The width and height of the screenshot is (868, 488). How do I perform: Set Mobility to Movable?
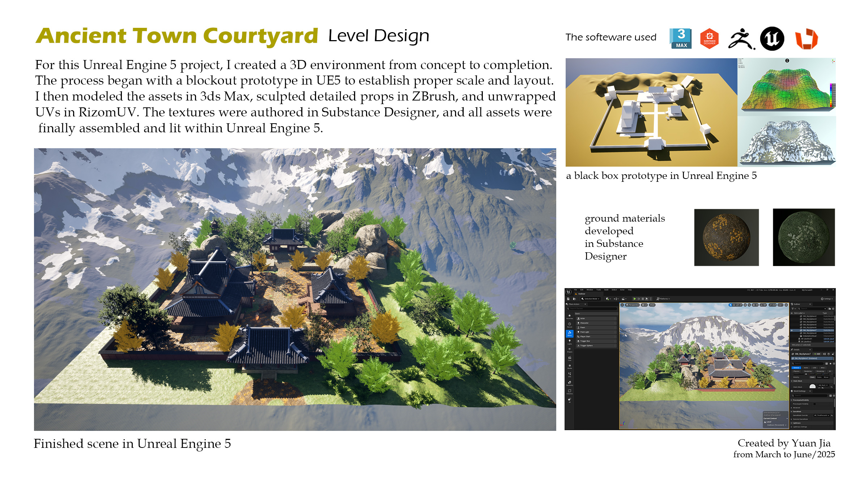pos(826,377)
